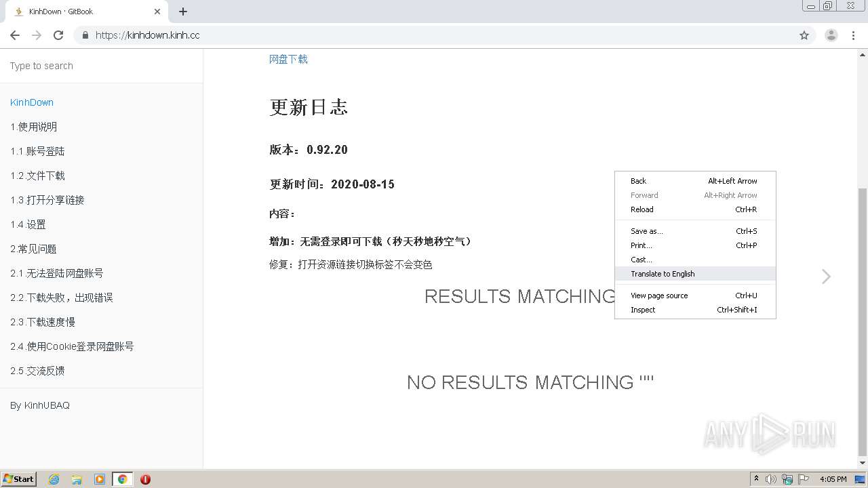Click the volume speaker tray icon
Image resolution: width=868 pixels, height=488 pixels.
click(771, 479)
